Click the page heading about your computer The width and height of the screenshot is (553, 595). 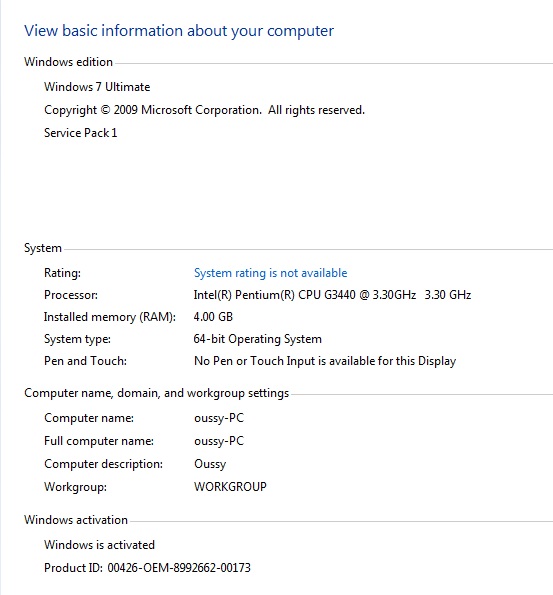pyautogui.click(x=179, y=31)
